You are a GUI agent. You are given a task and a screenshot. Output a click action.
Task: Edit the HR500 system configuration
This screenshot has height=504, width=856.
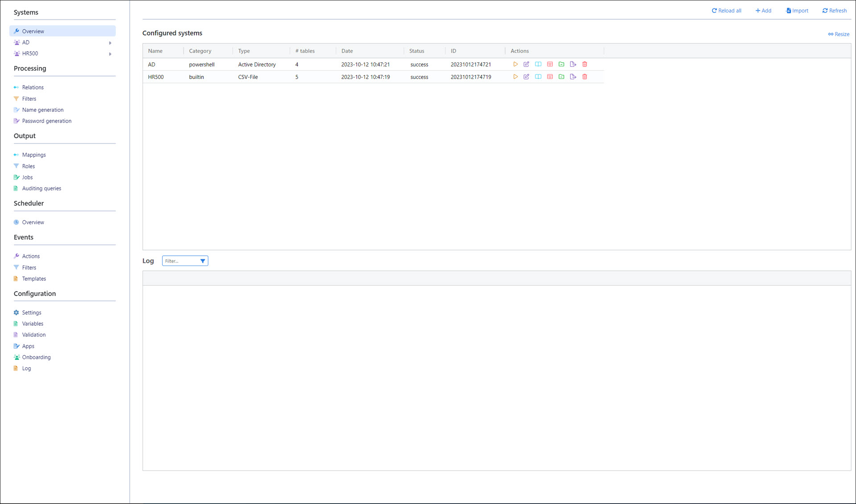coord(527,77)
